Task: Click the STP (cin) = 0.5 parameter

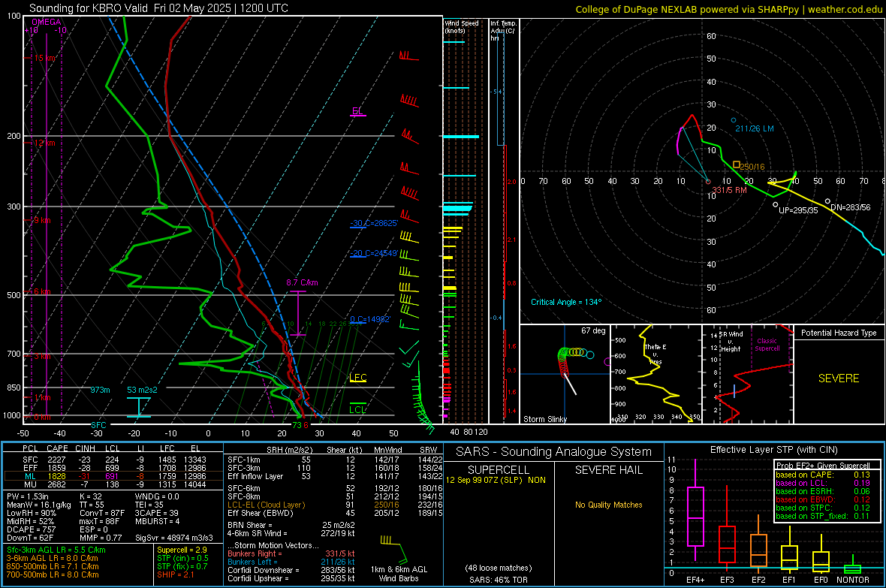Action: pyautogui.click(x=182, y=558)
